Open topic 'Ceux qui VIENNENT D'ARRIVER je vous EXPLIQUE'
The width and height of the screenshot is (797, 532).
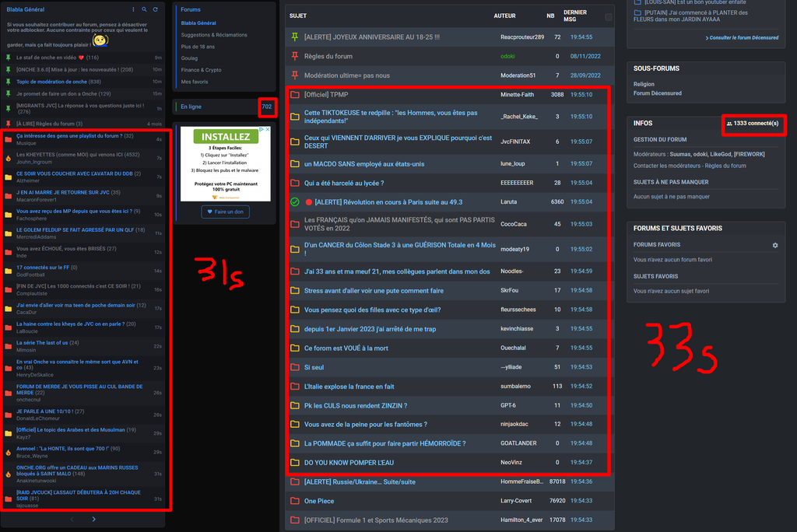click(398, 142)
